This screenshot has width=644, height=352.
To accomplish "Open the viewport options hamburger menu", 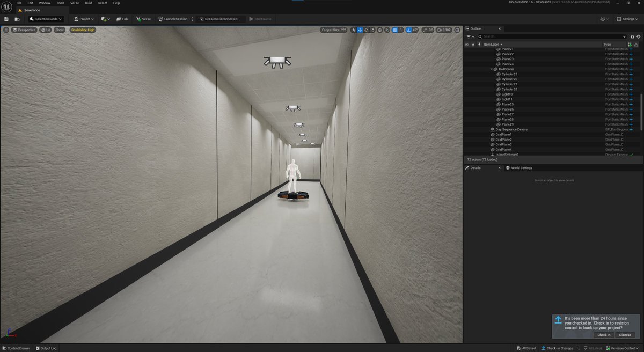I will (x=6, y=30).
